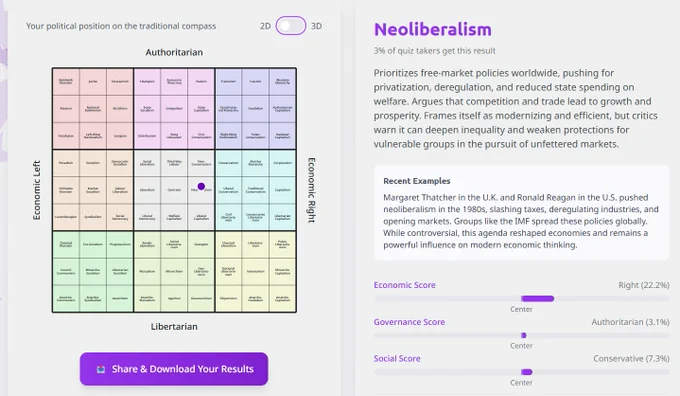Click the Governance Score marker on the bar
Viewport: 680px width, 396px height.
(523, 335)
